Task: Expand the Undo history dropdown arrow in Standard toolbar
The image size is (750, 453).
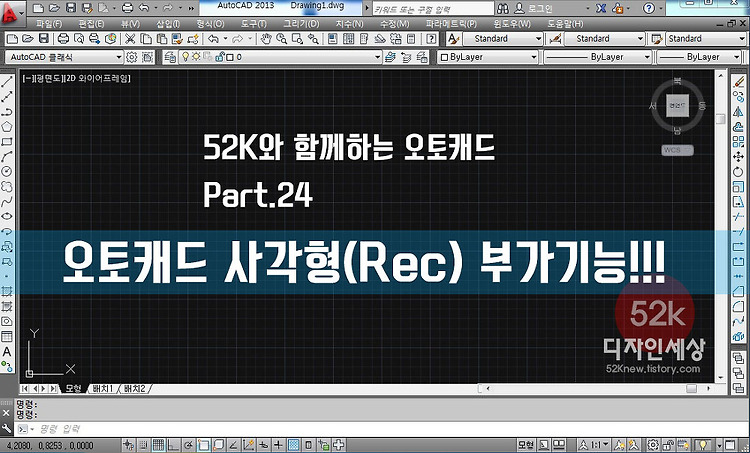Action: coord(225,39)
